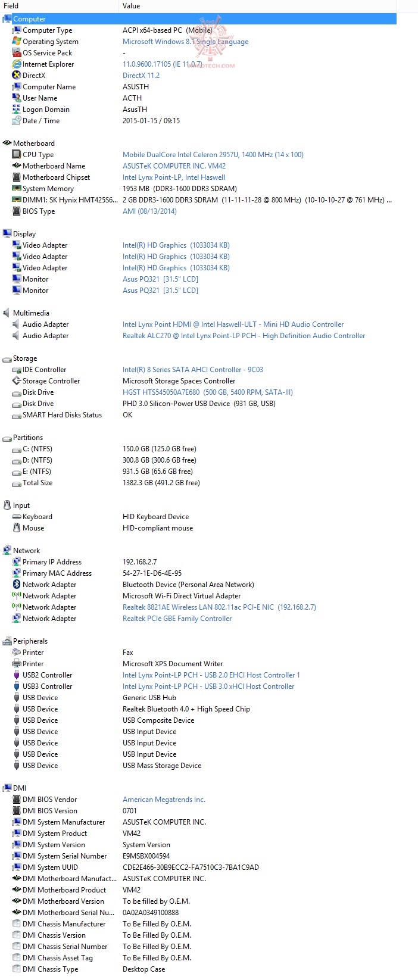Open Microsoft Windows 8.1 Single Language link
Screen dimensions: 418x980
point(185,42)
